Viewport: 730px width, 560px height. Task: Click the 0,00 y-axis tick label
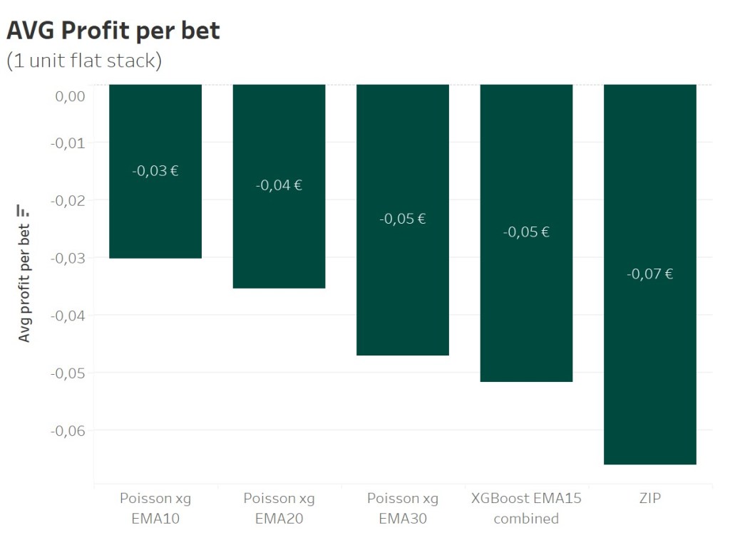[x=70, y=96]
